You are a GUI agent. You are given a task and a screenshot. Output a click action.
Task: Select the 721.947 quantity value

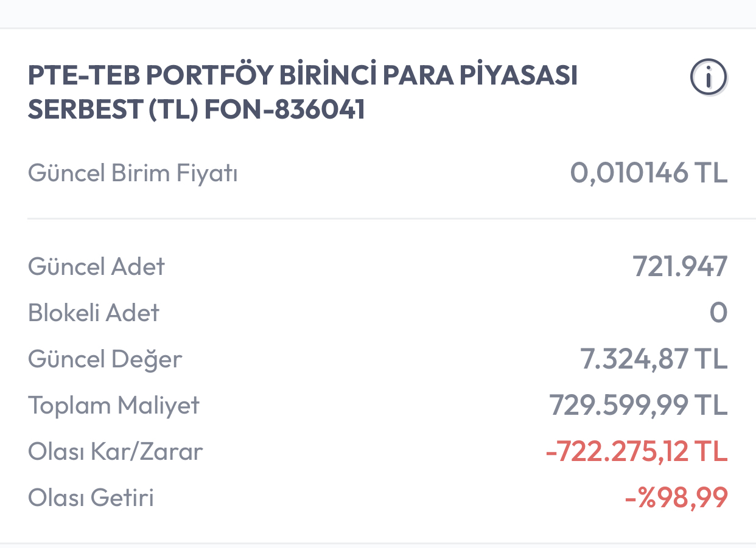pyautogui.click(x=680, y=267)
